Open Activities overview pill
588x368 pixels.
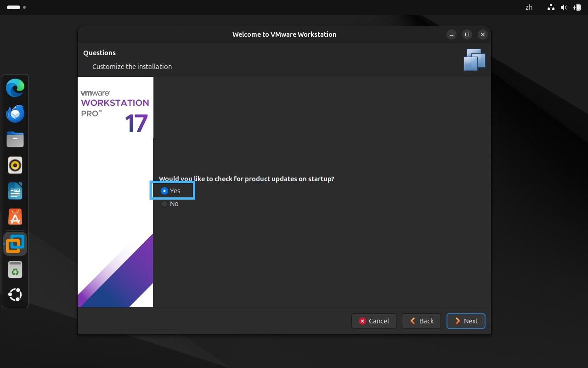coord(17,7)
